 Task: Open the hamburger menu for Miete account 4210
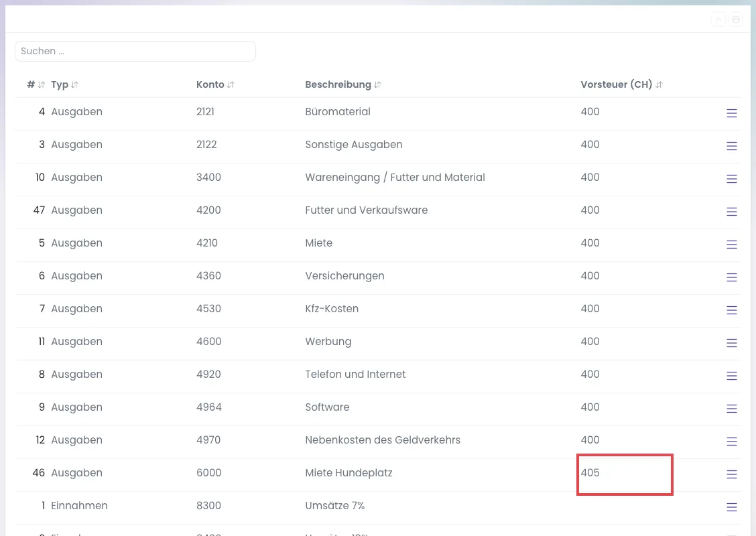click(731, 245)
